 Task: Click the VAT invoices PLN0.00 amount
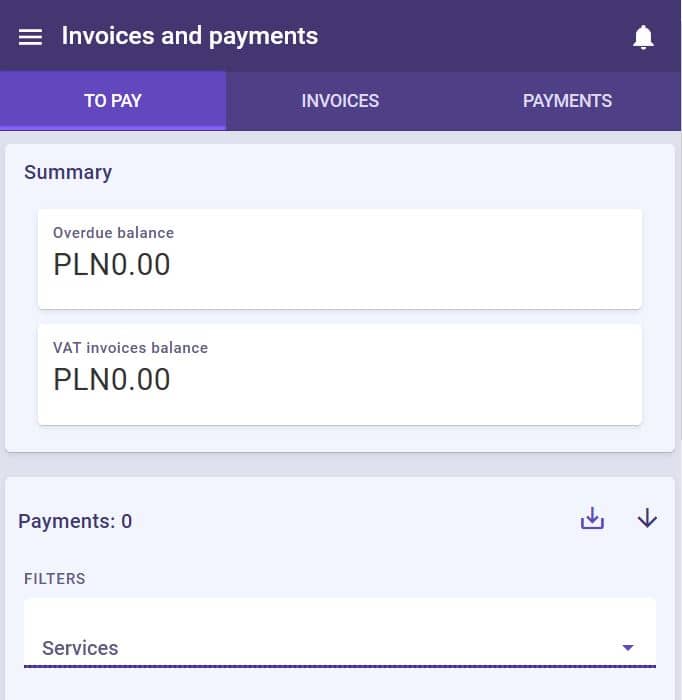tap(112, 380)
